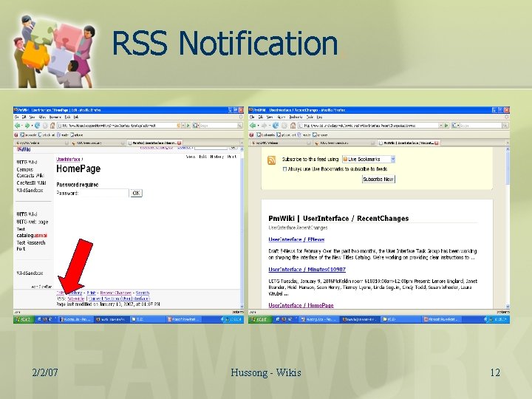Click History action at top of wiki page
The width and height of the screenshot is (532, 399).
(x=216, y=157)
